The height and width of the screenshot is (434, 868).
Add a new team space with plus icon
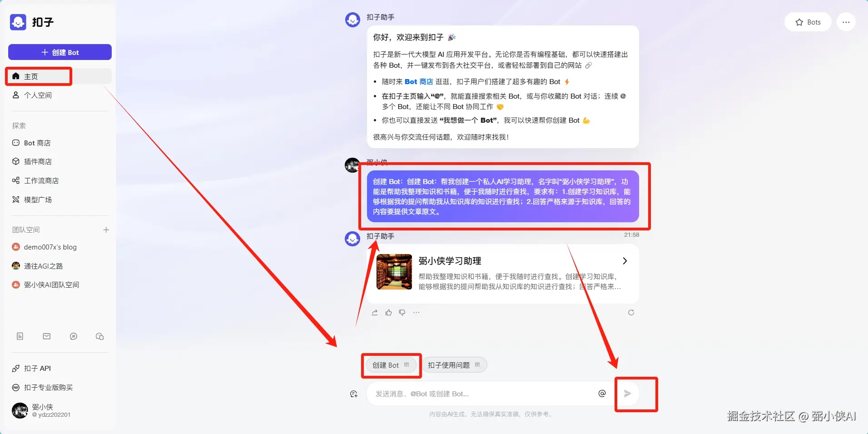pos(106,230)
